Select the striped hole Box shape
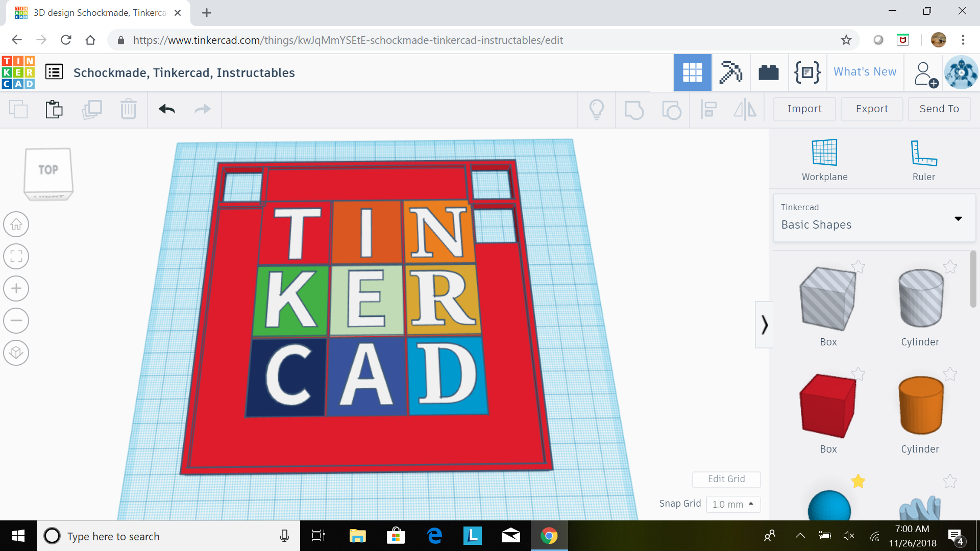Image resolution: width=980 pixels, height=551 pixels. 828,299
